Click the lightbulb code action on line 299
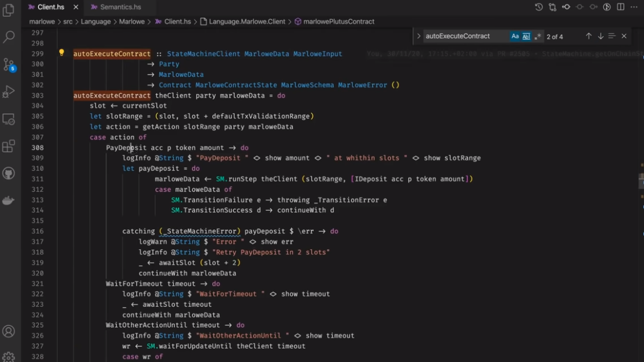 pyautogui.click(x=62, y=53)
